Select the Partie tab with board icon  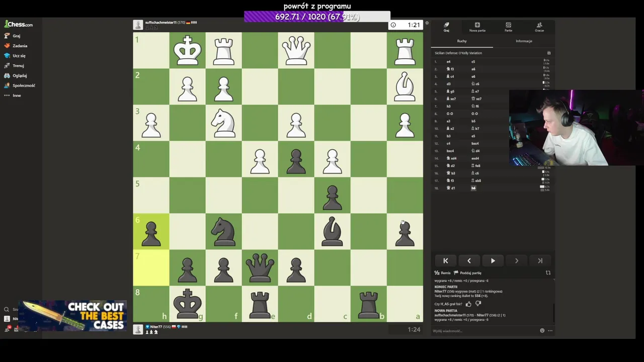point(508,27)
